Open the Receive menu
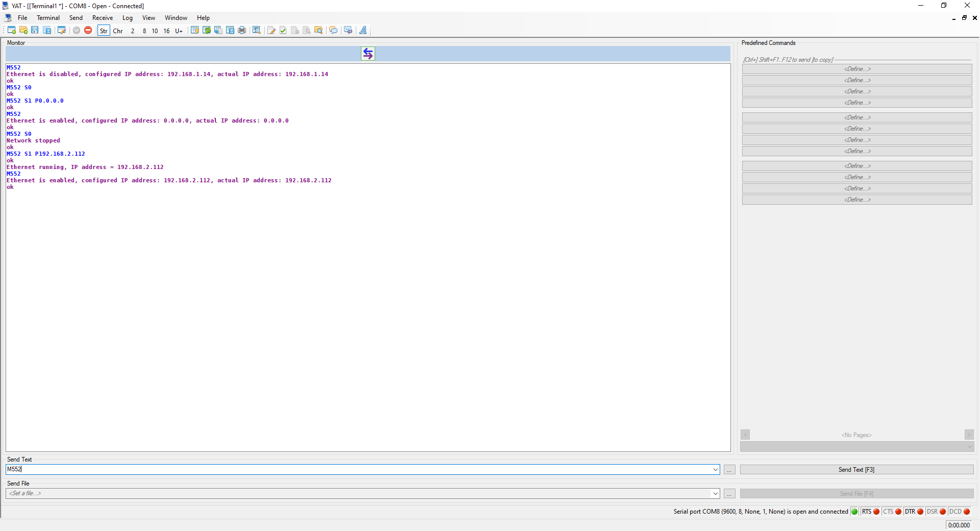Image resolution: width=980 pixels, height=531 pixels. [x=103, y=18]
